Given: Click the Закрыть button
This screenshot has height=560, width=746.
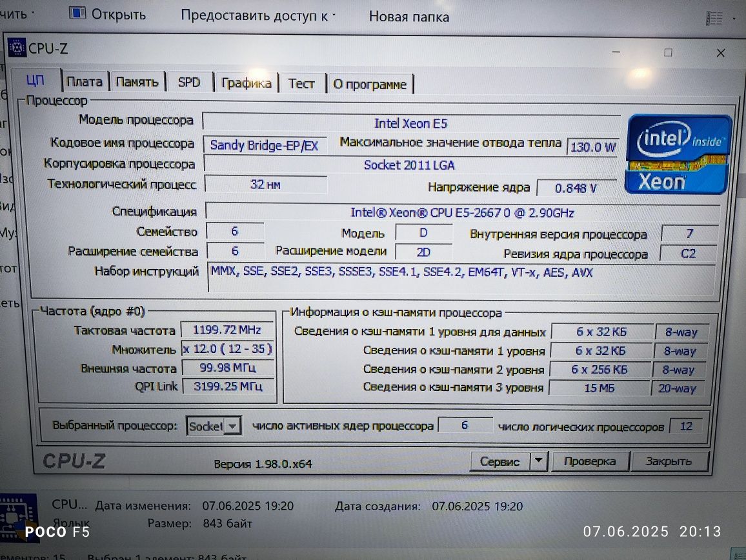Looking at the screenshot, I should [x=669, y=461].
